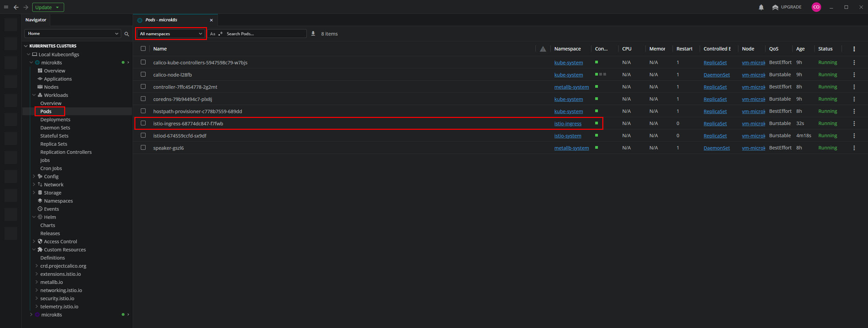Open Nodes in the navigator
868x328 pixels.
coord(51,87)
